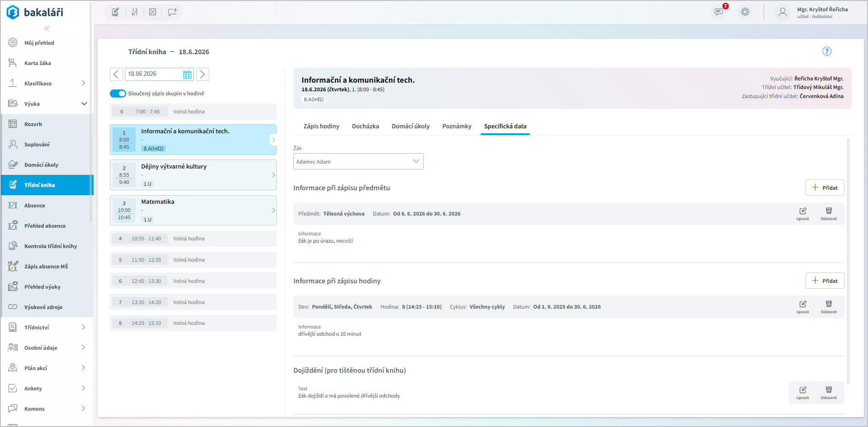868x427 pixels.
Task: Switch to the Zápis hodiny tab
Action: pos(321,126)
